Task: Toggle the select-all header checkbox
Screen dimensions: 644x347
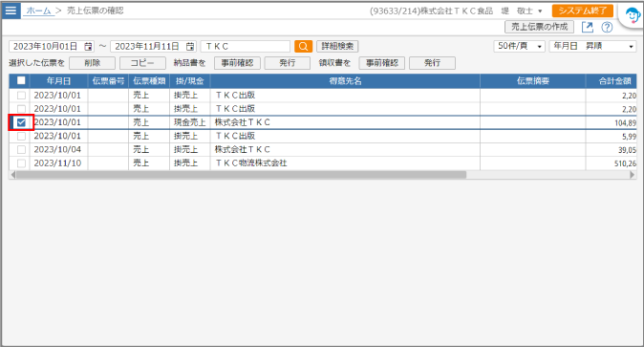Action: pos(21,80)
